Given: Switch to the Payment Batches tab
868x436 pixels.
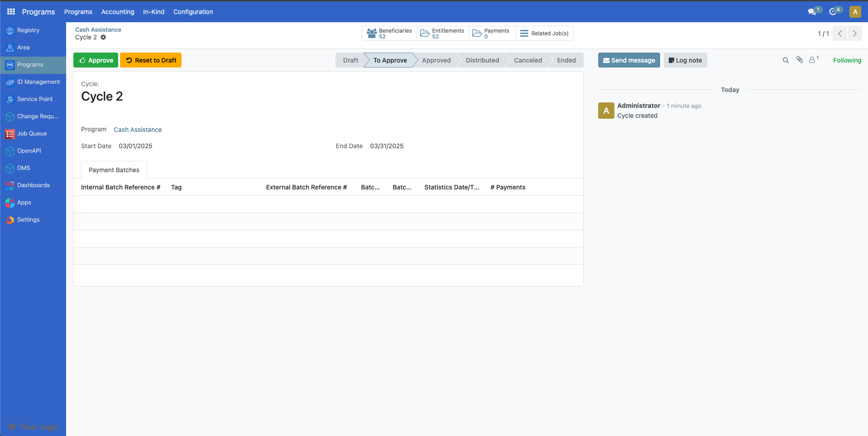Looking at the screenshot, I should pyautogui.click(x=114, y=170).
